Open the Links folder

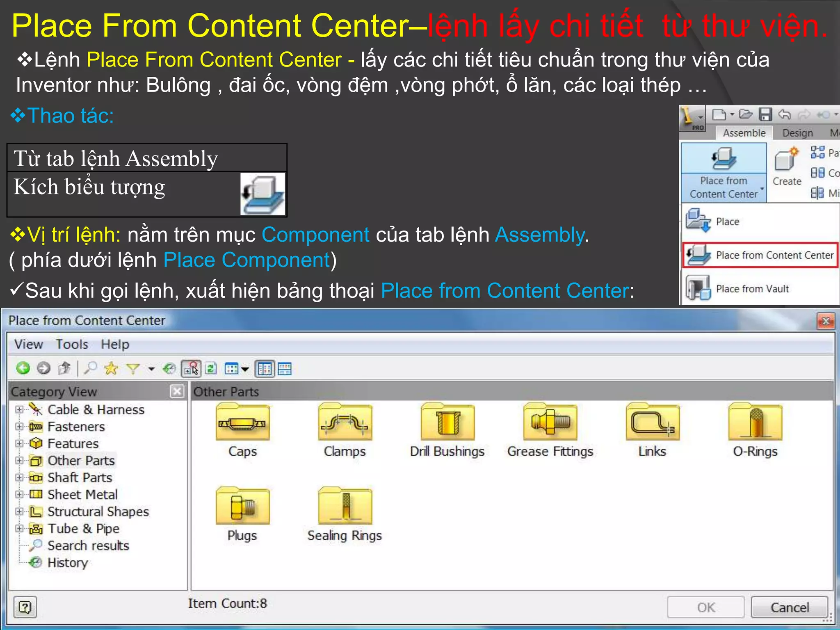click(x=652, y=430)
